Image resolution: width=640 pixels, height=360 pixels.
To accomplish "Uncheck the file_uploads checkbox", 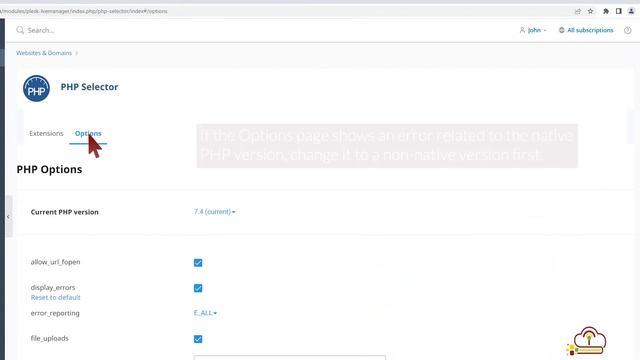I will coord(198,339).
